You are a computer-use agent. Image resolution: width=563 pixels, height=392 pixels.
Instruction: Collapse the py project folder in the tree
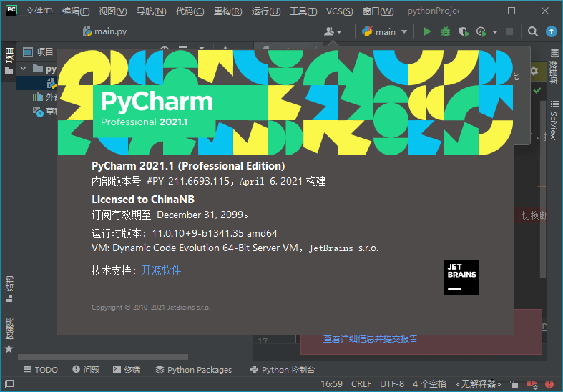pyautogui.click(x=24, y=68)
